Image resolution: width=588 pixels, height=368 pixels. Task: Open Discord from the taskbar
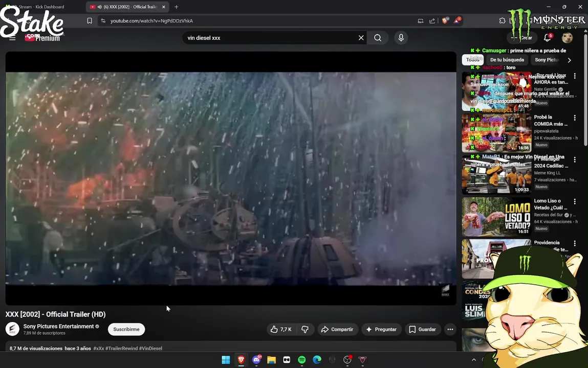[x=256, y=360]
